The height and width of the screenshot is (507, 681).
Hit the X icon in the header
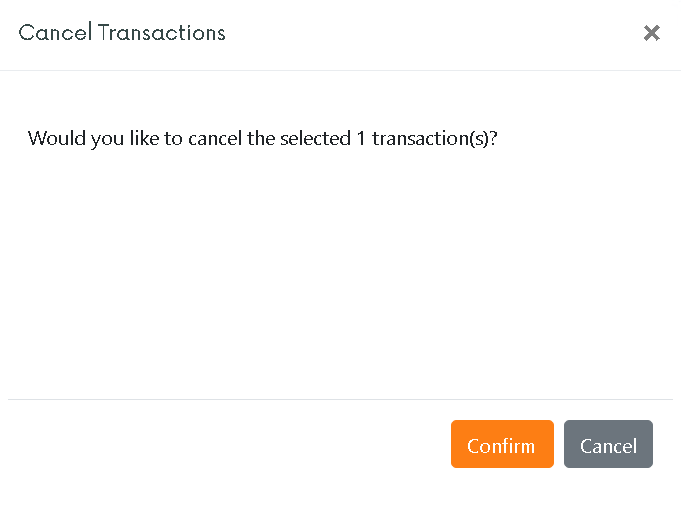coord(651,33)
